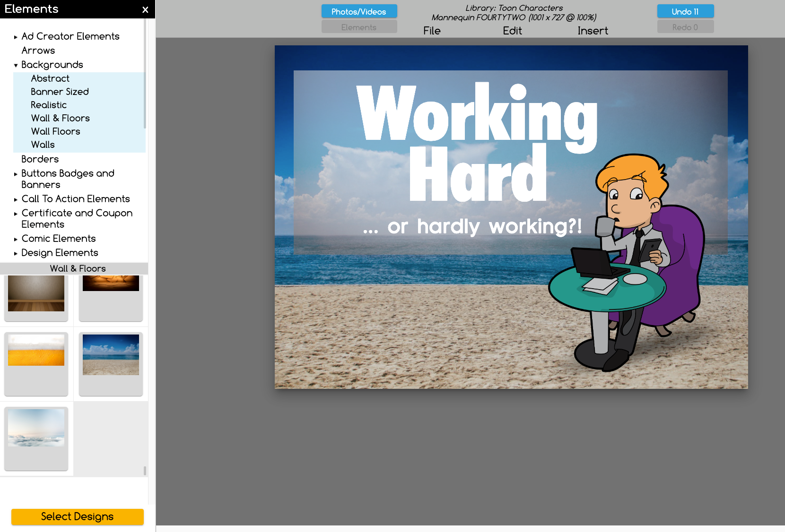
Task: Click the thumbnail list scrollbar
Action: pyautogui.click(x=145, y=471)
